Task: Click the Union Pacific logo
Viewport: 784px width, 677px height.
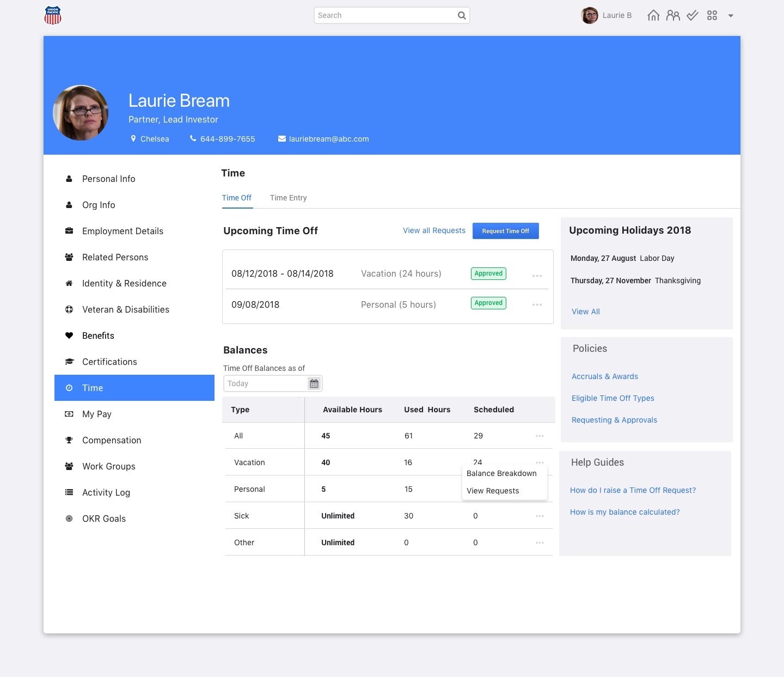Action: point(53,15)
